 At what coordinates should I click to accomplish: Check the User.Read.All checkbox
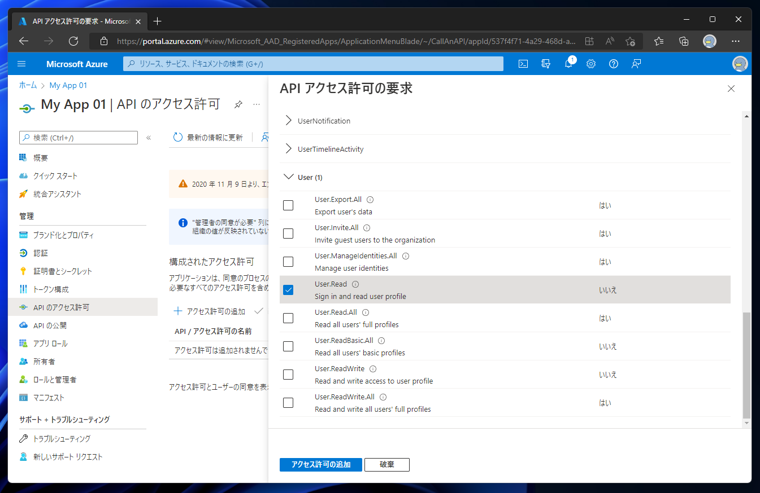288,318
